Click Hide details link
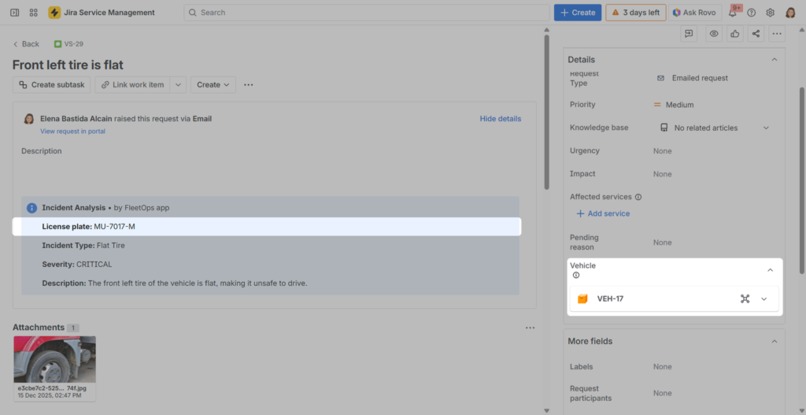This screenshot has height=415, width=806. [x=500, y=119]
